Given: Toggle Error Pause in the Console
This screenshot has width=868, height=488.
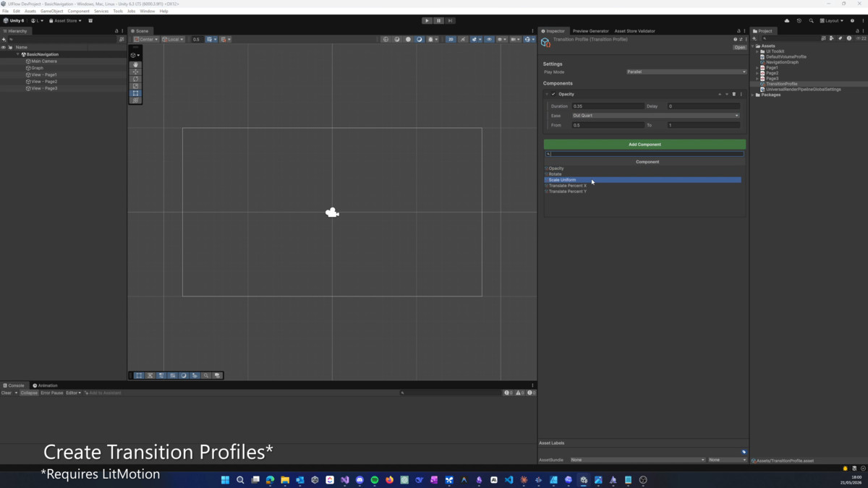Looking at the screenshot, I should [52, 393].
